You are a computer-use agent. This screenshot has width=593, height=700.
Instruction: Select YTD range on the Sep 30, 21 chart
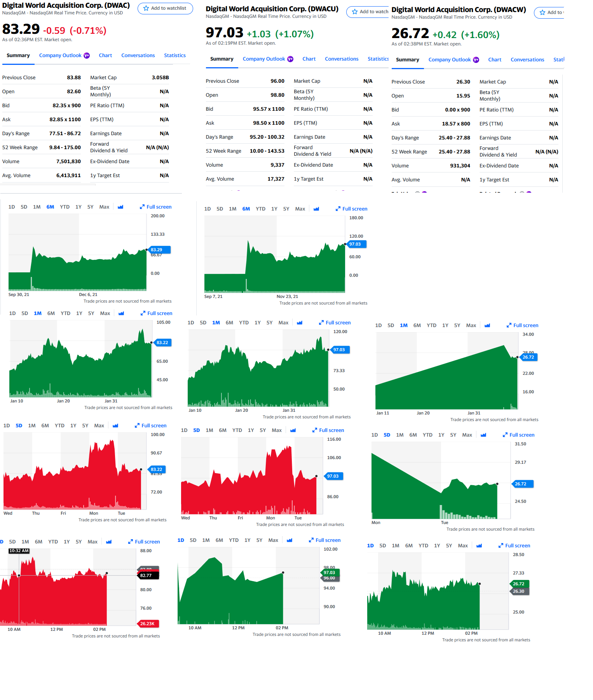[65, 207]
